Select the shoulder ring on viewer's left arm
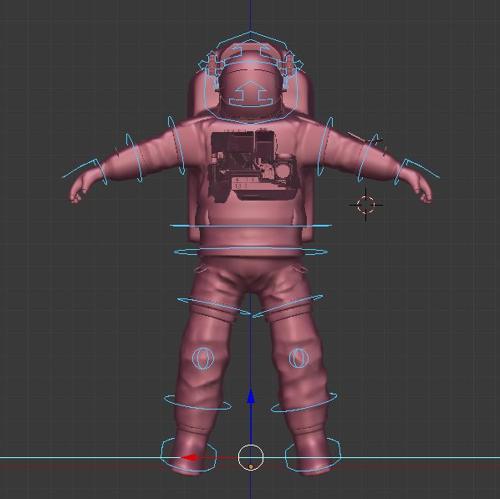500x499 pixels. point(176,146)
